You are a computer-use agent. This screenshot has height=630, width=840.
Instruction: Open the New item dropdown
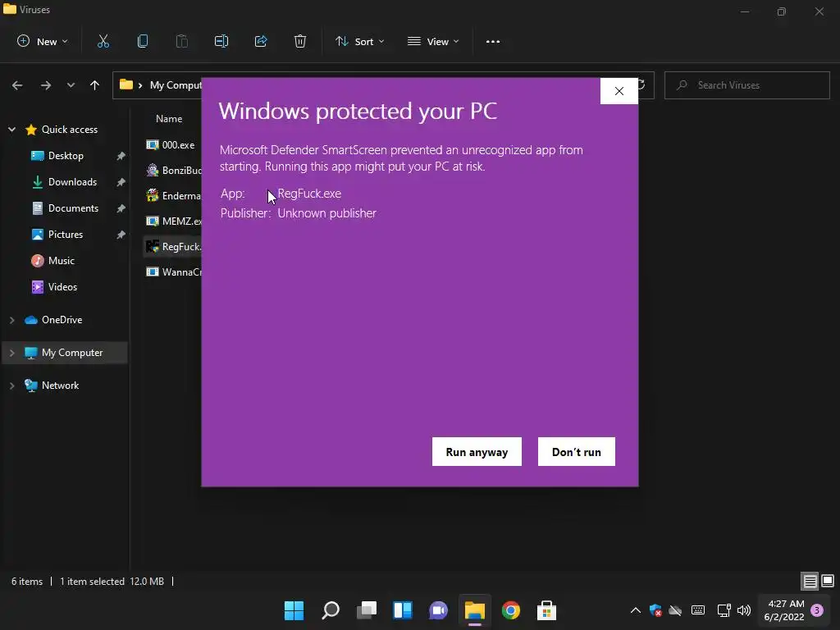pyautogui.click(x=43, y=41)
